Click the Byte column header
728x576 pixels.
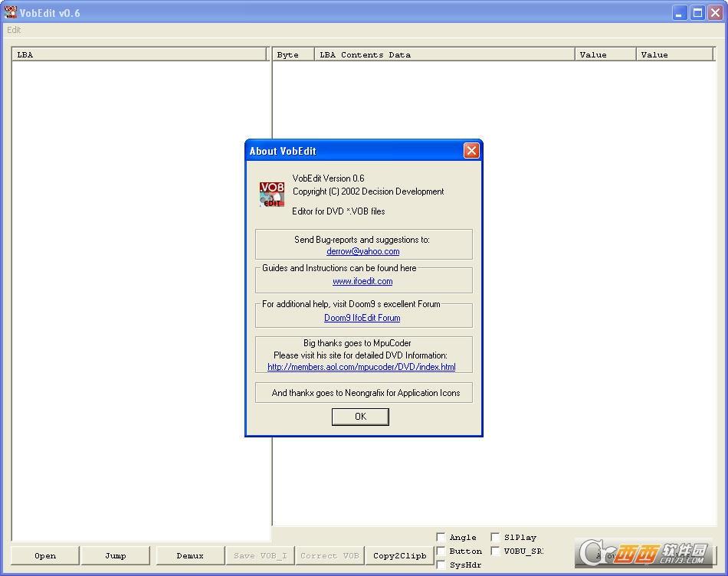(x=293, y=54)
